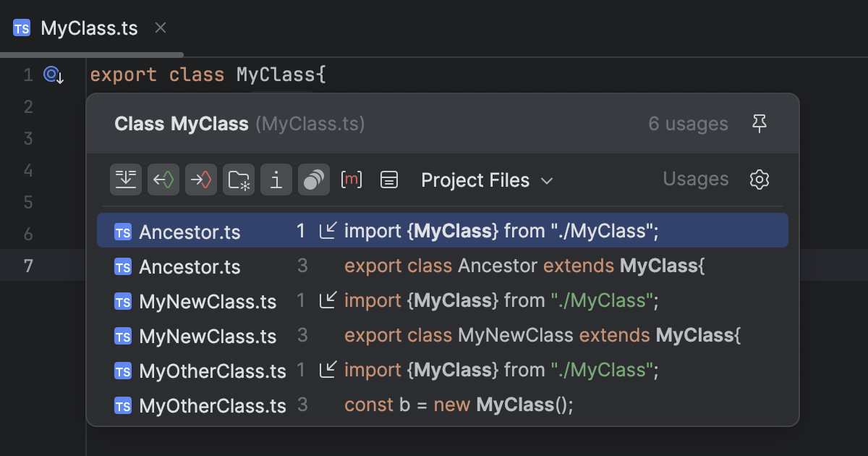Toggle the group-by-file folder icon

[x=239, y=179]
